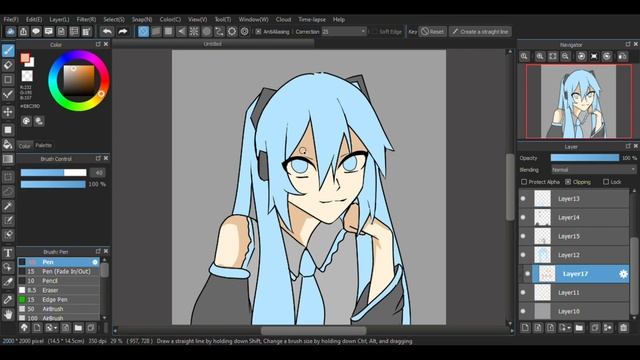Enable Protect Alpha checkbox
The width and height of the screenshot is (640, 360).
(524, 182)
